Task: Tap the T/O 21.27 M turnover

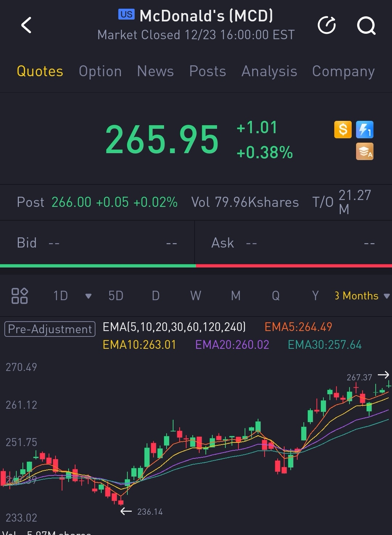Action: [x=342, y=202]
